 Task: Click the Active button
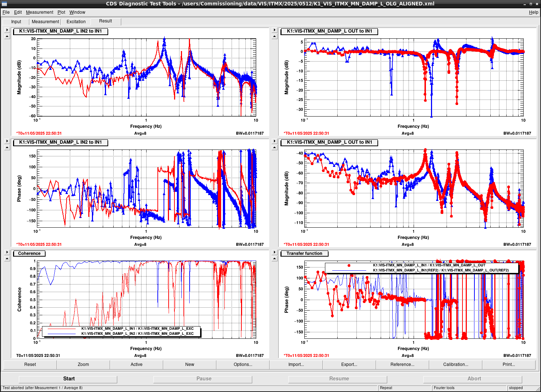pos(136,364)
